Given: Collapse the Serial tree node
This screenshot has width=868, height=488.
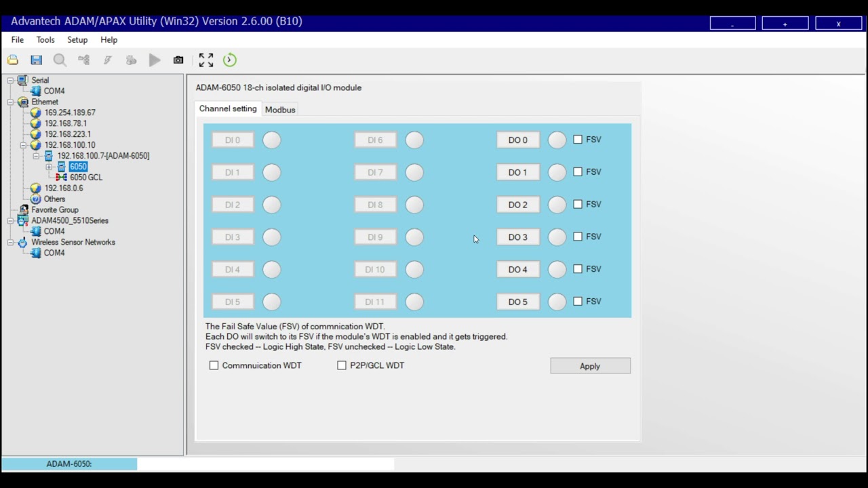Looking at the screenshot, I should (11, 80).
